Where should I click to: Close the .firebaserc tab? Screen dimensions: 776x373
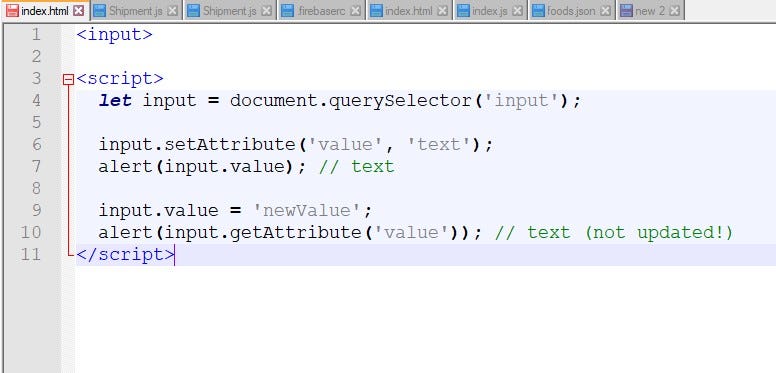355,11
